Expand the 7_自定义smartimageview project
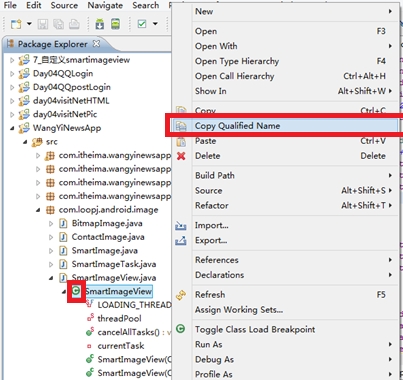This screenshot has height=380, width=403. pos(12,60)
